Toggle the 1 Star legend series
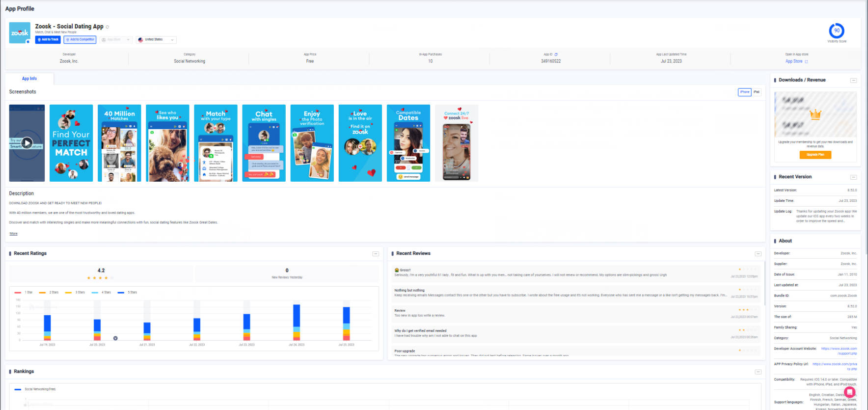The width and height of the screenshot is (868, 410). [x=24, y=292]
